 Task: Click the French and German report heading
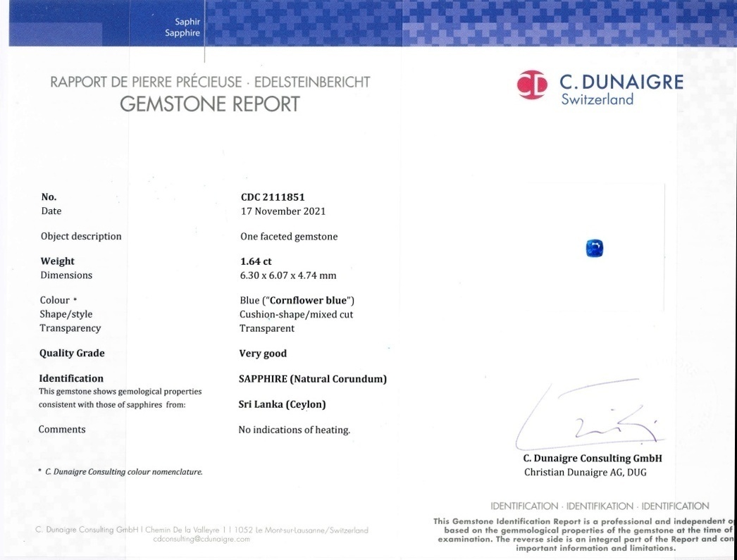coord(210,82)
